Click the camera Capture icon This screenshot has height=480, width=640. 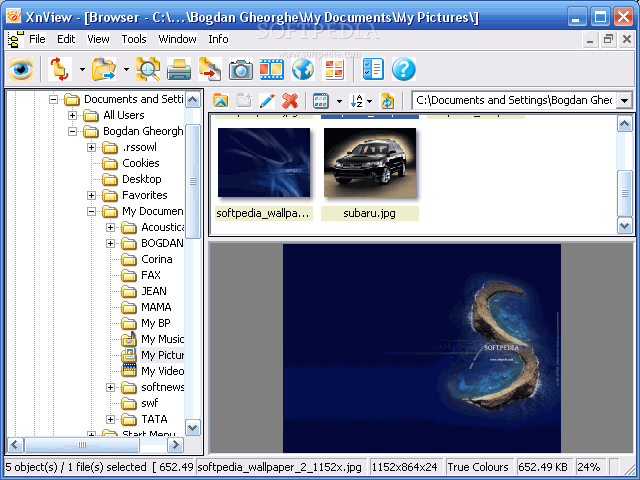pyautogui.click(x=241, y=69)
